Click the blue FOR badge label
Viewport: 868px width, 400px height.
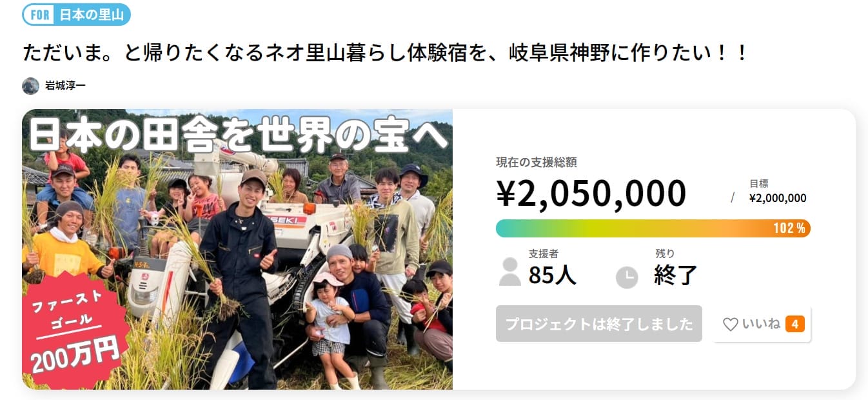click(40, 15)
